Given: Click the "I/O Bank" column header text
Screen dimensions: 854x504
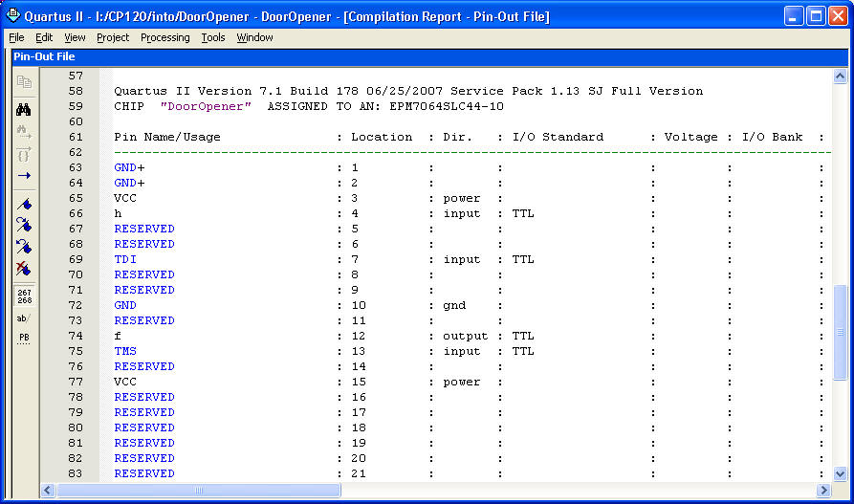Looking at the screenshot, I should click(773, 137).
